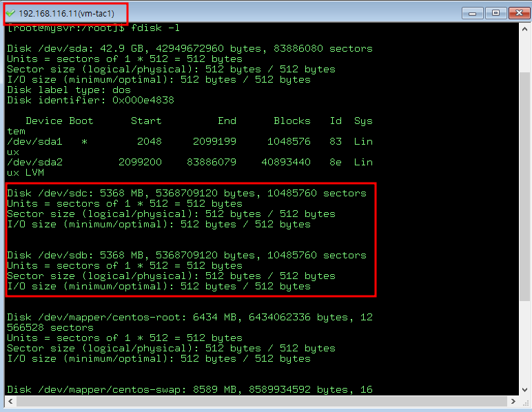
Task: Close the vm-tac1 terminal window
Action: 519,13
